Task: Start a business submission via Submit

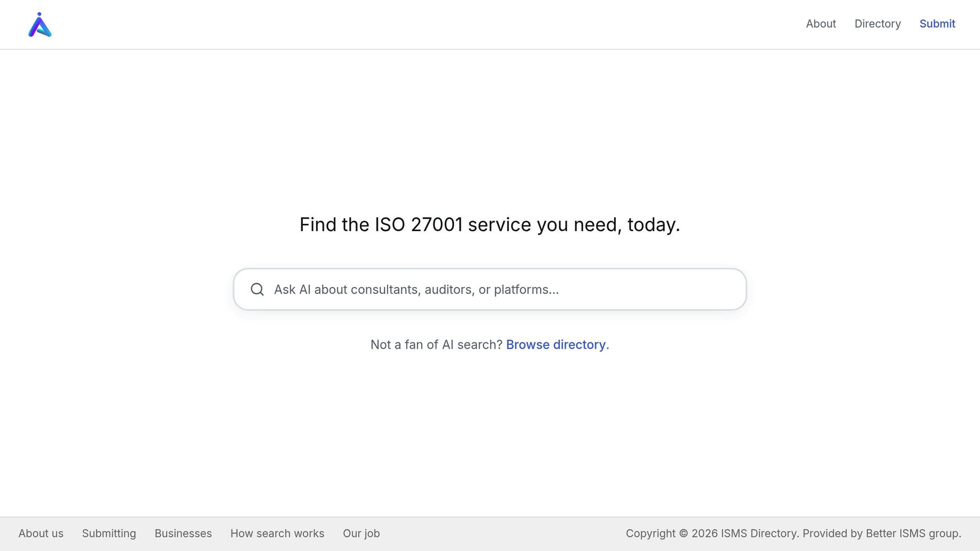Action: tap(936, 24)
